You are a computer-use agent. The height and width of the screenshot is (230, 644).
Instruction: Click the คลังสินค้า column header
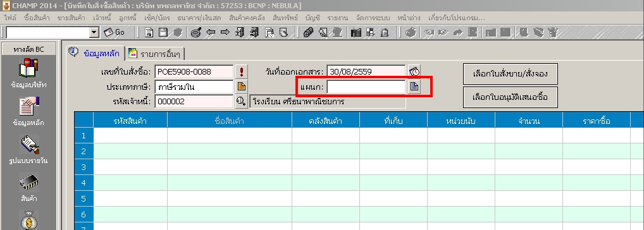tap(326, 121)
